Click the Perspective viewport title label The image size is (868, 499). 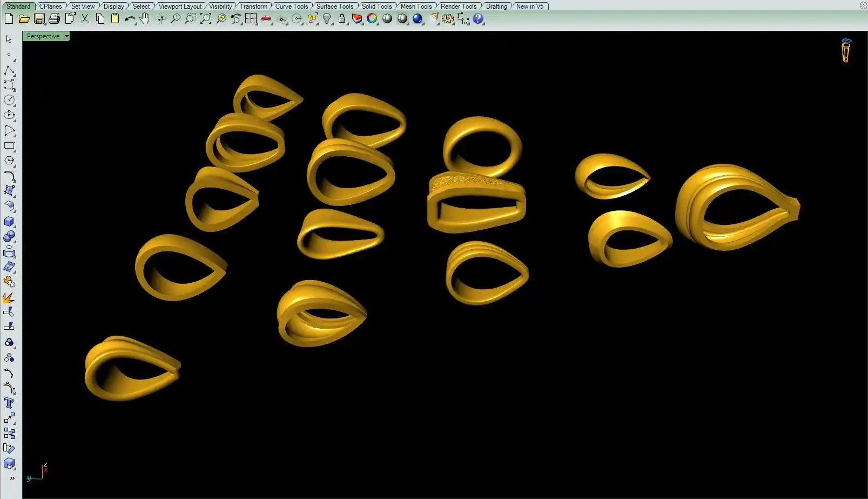point(43,36)
